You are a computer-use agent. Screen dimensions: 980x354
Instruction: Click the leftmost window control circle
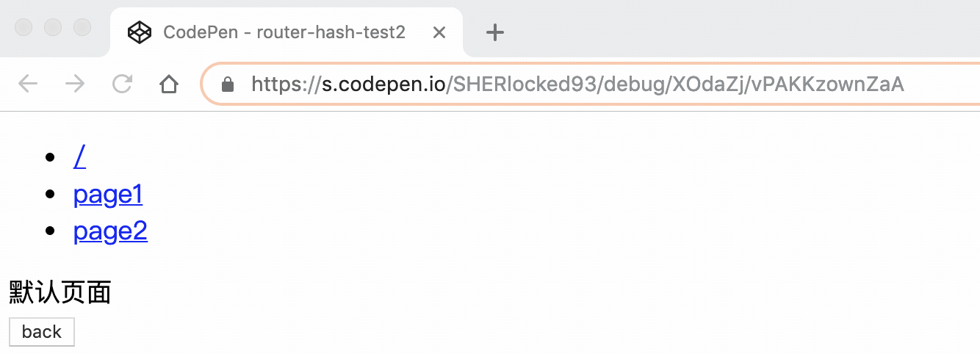24,28
